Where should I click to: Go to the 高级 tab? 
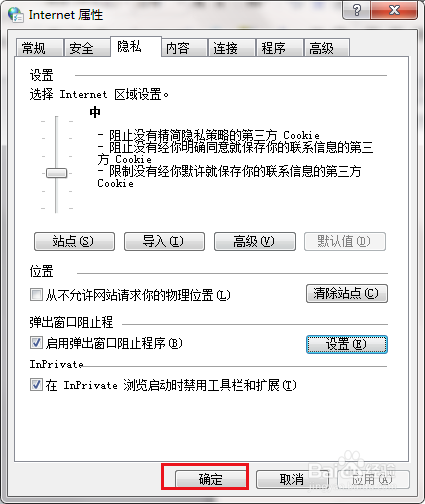point(327,48)
